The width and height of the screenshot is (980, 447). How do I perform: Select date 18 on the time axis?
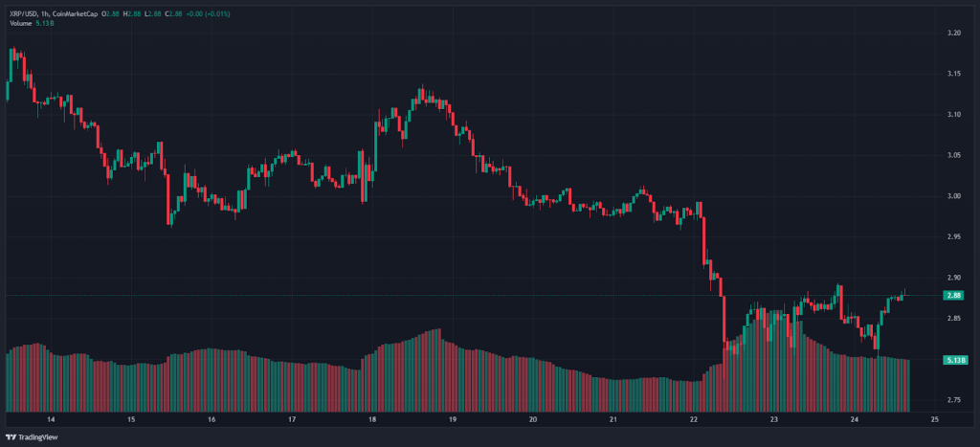tap(371, 419)
